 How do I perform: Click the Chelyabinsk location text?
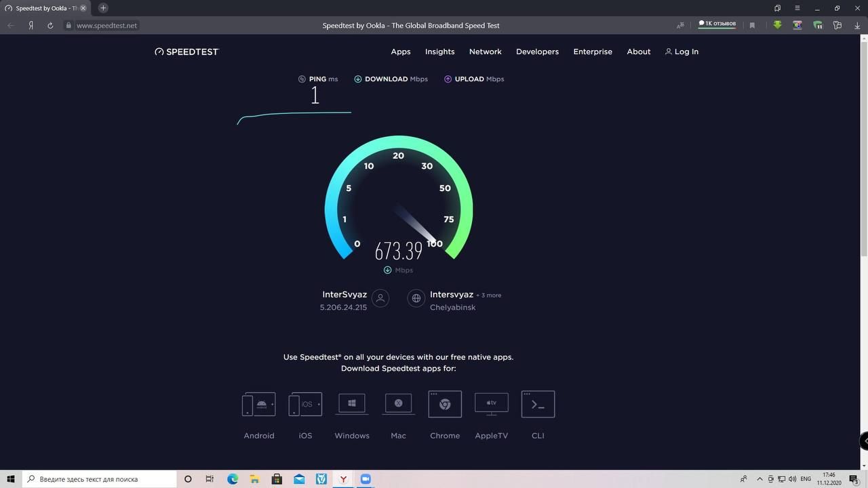pyautogui.click(x=453, y=307)
